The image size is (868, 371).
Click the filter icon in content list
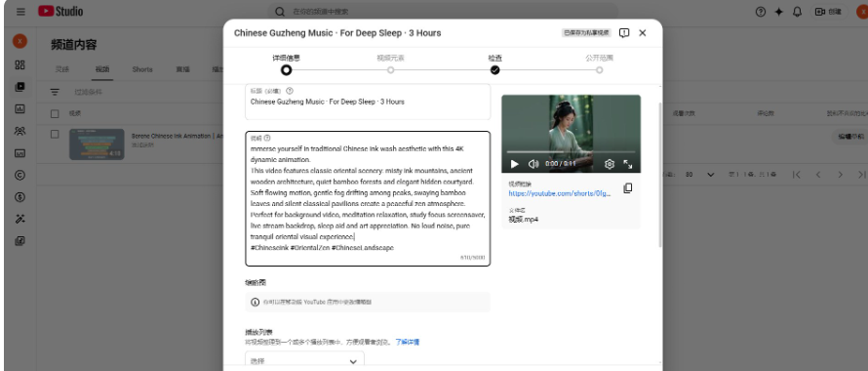point(55,92)
